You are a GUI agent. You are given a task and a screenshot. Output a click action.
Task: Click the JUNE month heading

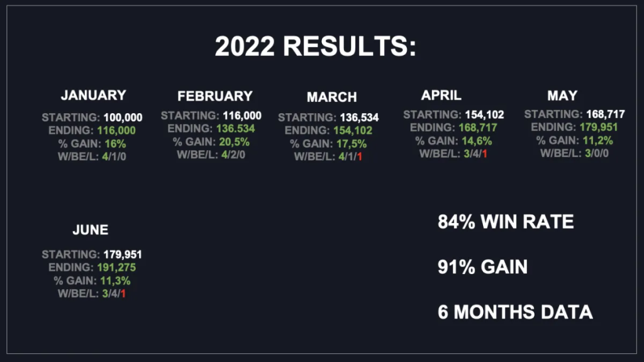91,230
